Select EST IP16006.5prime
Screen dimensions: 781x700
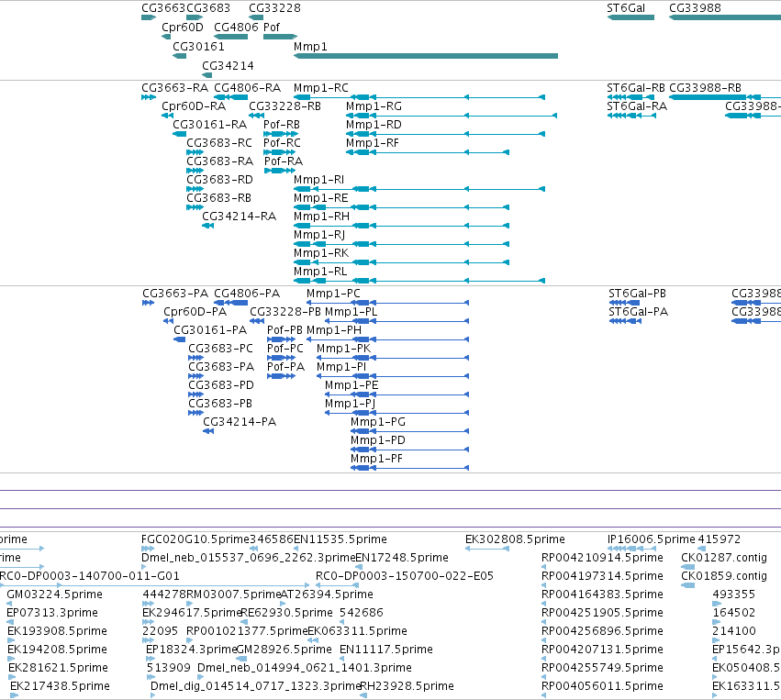(651, 539)
